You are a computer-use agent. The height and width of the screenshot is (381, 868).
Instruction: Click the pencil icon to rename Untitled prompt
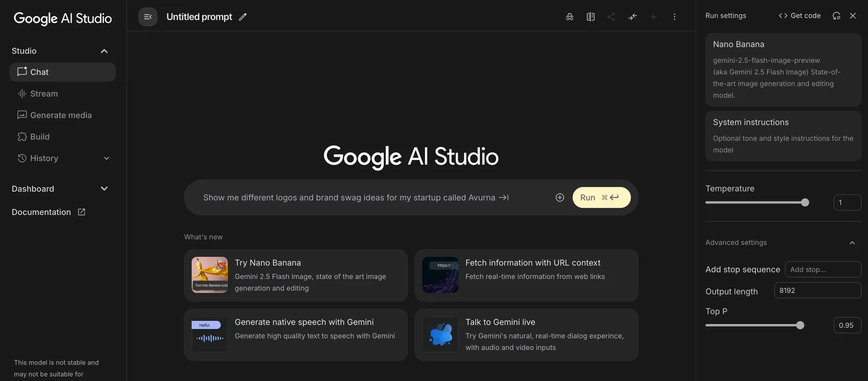[242, 17]
